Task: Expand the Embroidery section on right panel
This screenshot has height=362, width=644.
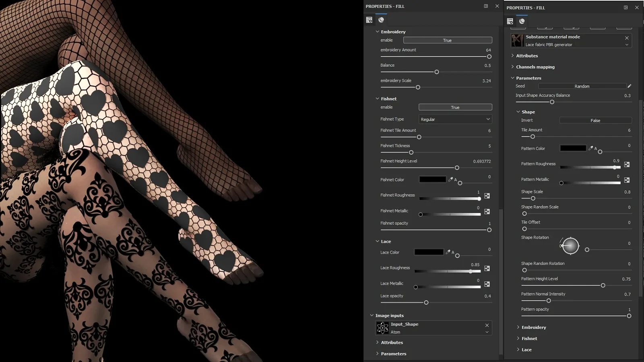Action: 534,327
